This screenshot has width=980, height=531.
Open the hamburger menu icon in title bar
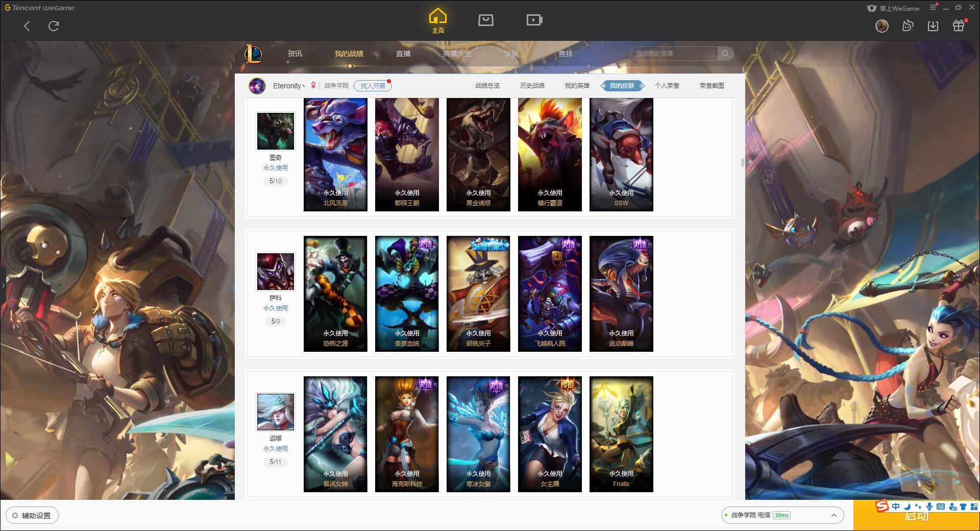[x=933, y=7]
